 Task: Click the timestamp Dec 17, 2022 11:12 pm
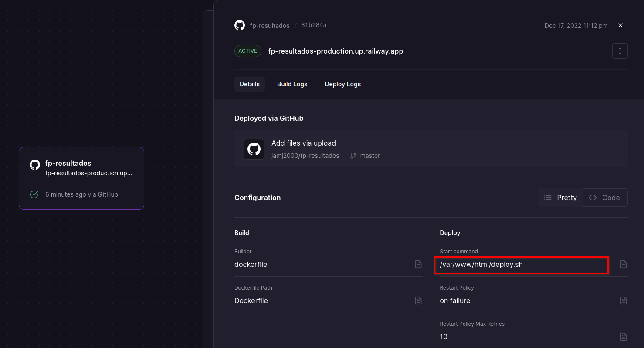coord(576,26)
